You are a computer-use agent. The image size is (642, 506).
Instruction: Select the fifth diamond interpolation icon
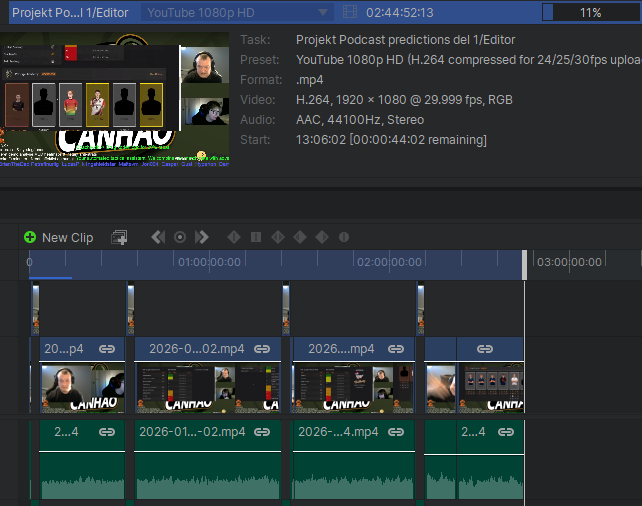(322, 237)
